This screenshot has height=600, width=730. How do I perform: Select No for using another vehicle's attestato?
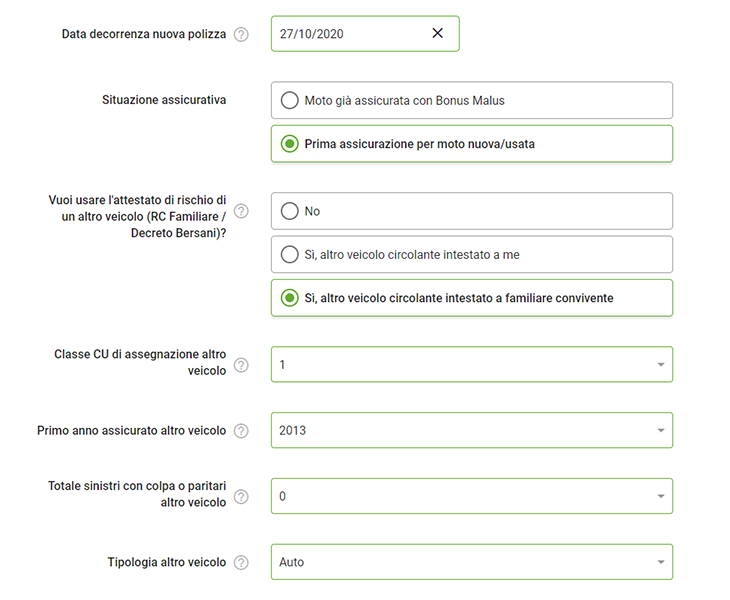point(290,211)
